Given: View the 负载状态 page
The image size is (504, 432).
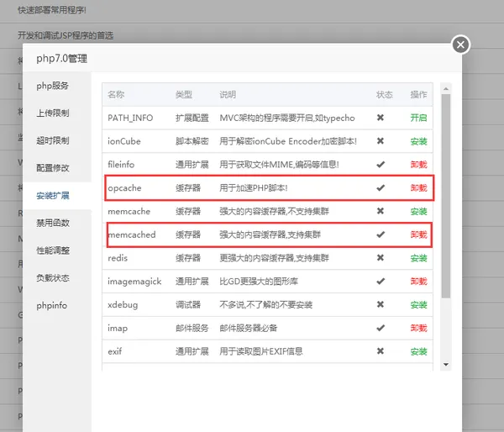Looking at the screenshot, I should pos(52,278).
